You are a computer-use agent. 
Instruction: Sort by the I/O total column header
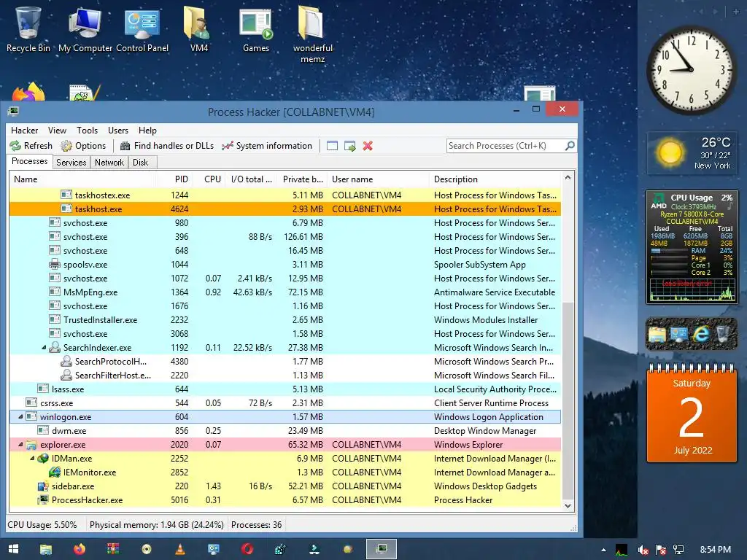coord(252,179)
